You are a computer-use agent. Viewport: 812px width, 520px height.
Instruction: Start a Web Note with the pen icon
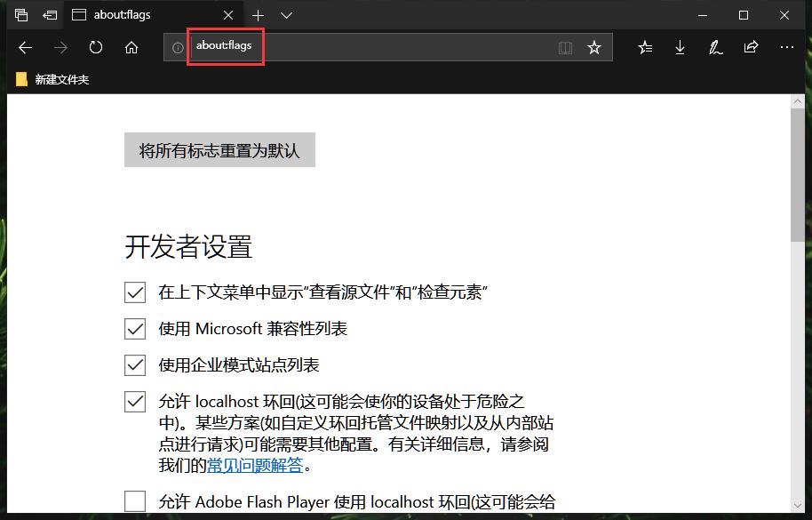(716, 47)
